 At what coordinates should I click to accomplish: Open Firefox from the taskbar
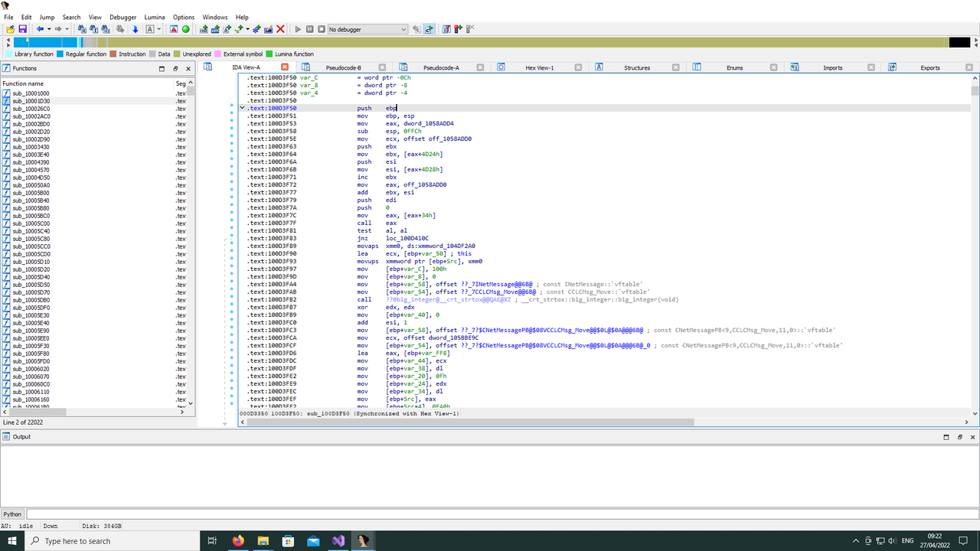(237, 541)
